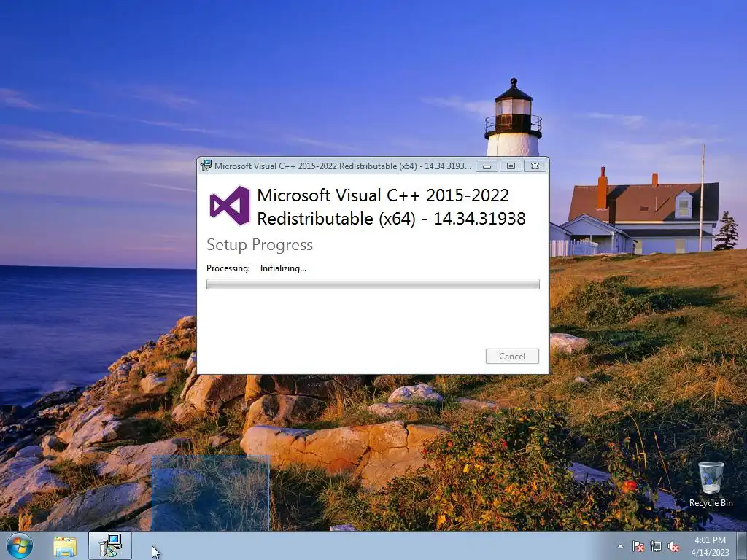The image size is (747, 560).
Task: Click the Show Desktop strip
Action: point(742,545)
